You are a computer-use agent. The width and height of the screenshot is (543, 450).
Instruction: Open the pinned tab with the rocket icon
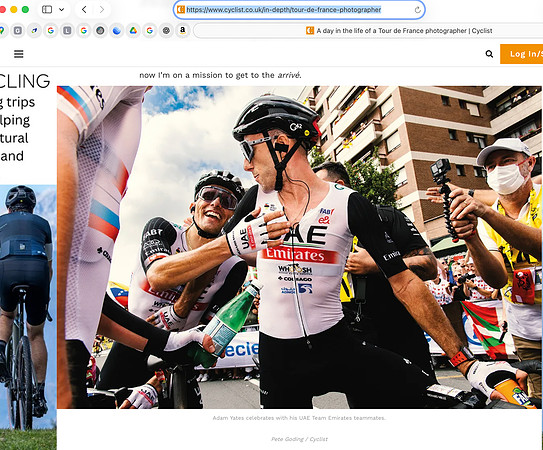click(34, 30)
